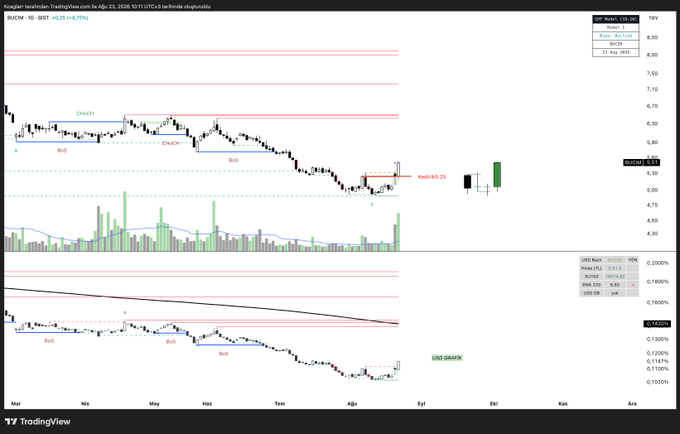Click the green CHoCH label above blue line
The image size is (680, 434).
pyautogui.click(x=85, y=113)
